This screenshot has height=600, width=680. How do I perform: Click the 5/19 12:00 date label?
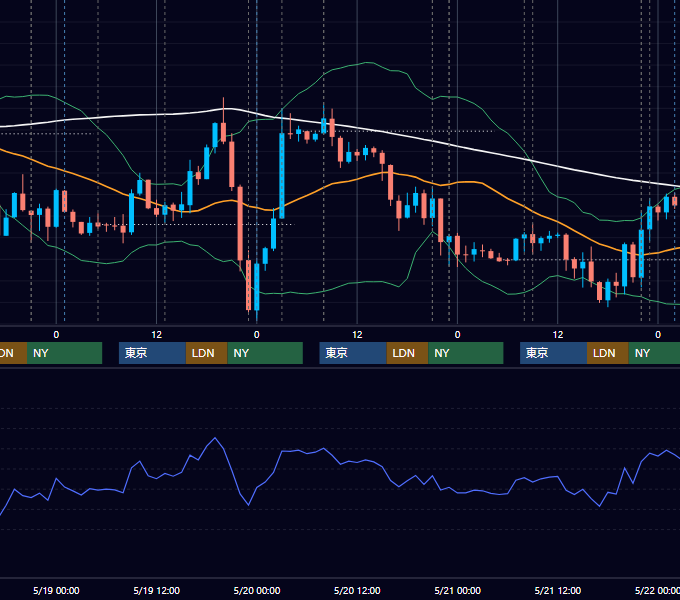(x=157, y=590)
